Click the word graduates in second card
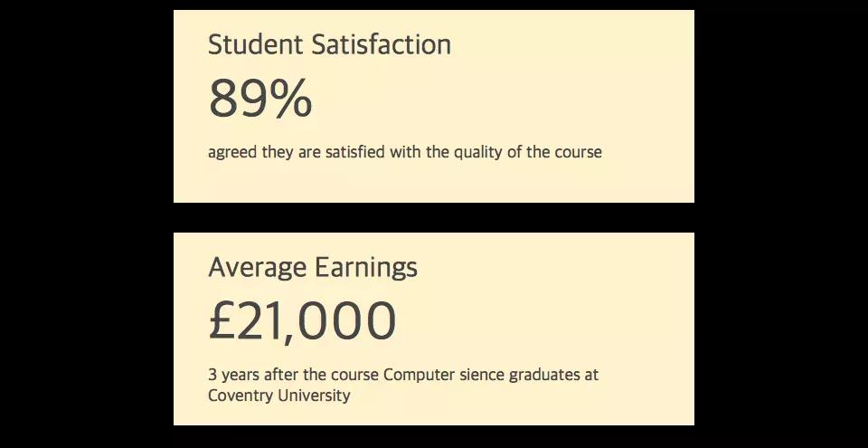This screenshot has height=448, width=868. 543,376
